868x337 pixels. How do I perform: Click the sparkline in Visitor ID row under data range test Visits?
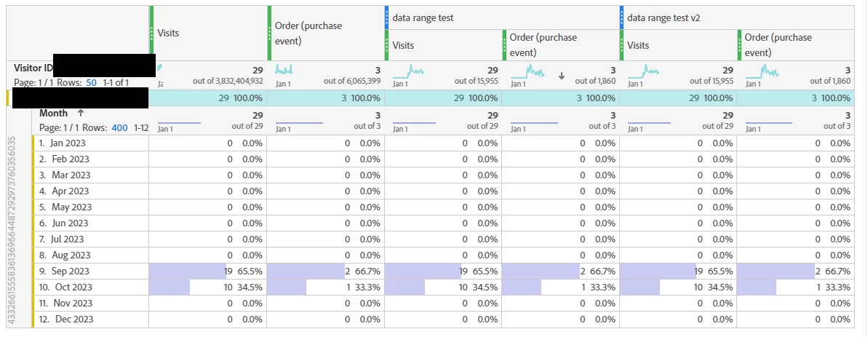(409, 71)
